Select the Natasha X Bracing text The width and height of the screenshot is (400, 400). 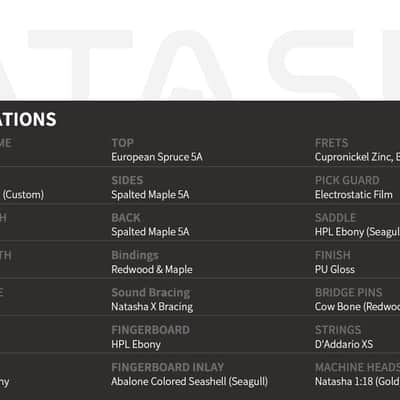coord(152,307)
